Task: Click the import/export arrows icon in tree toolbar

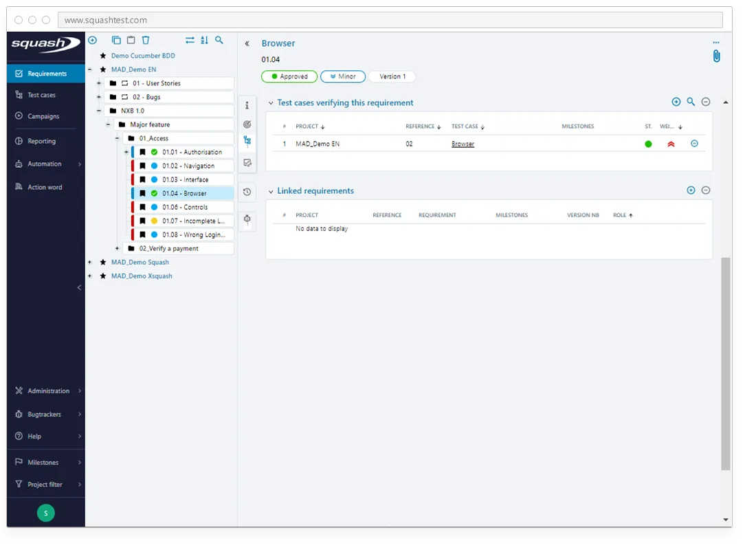Action: (x=190, y=40)
